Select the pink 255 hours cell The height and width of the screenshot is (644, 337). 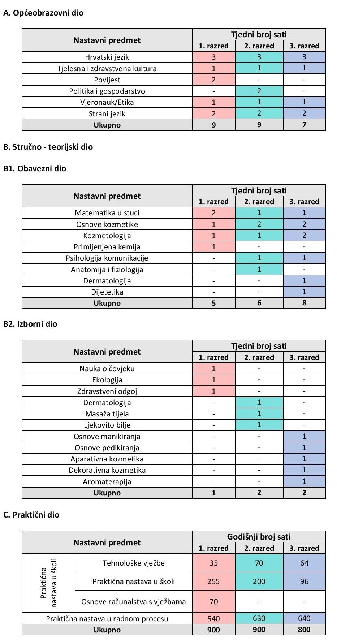click(213, 581)
